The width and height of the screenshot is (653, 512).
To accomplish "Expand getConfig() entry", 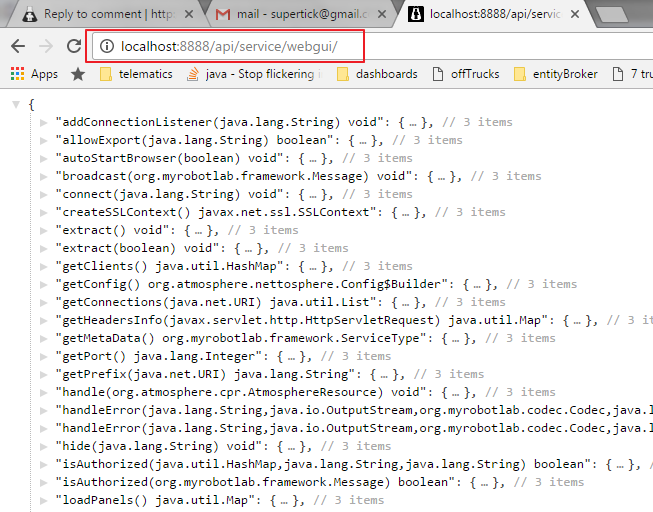I will [x=43, y=285].
